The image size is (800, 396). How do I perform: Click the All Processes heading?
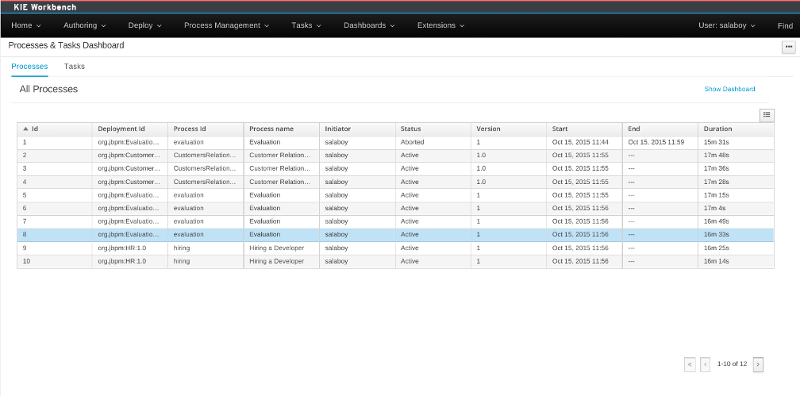point(48,89)
